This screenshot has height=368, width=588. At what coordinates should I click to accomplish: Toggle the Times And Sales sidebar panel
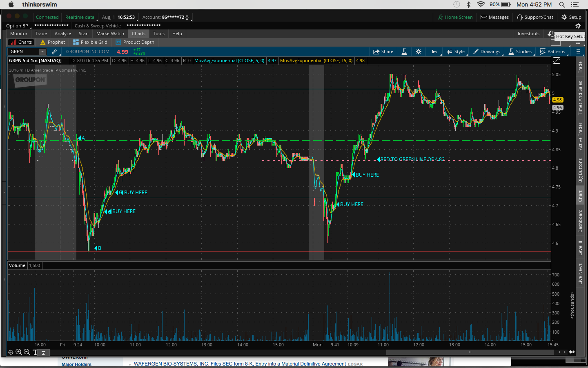(580, 98)
